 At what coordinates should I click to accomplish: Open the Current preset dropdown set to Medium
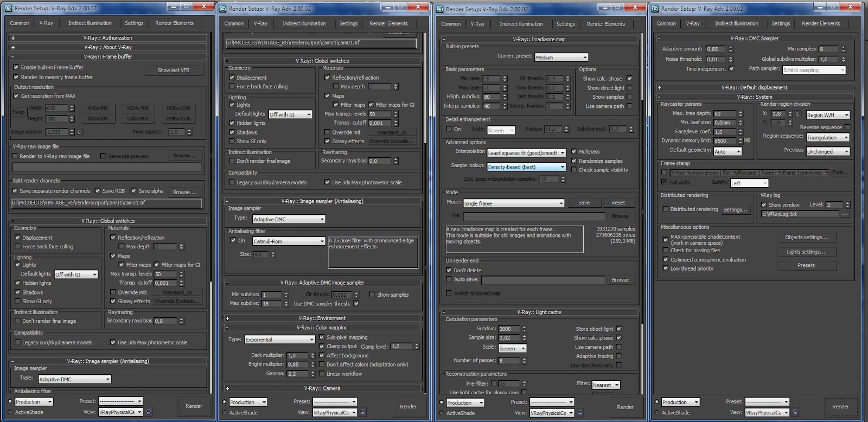pyautogui.click(x=561, y=57)
